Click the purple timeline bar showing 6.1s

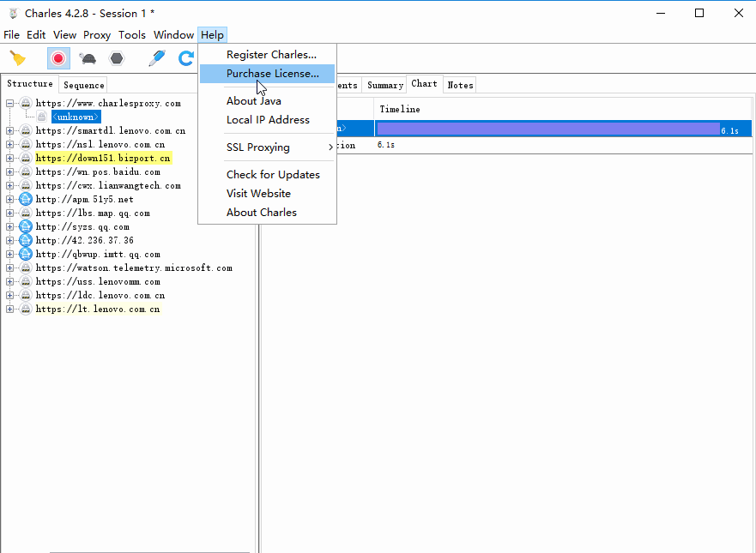pyautogui.click(x=548, y=129)
